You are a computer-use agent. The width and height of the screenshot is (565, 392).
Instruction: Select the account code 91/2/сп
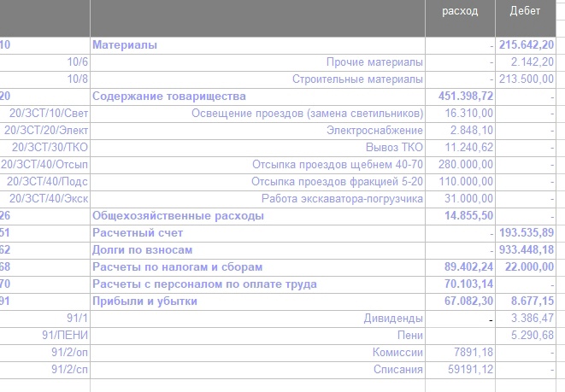(69, 369)
